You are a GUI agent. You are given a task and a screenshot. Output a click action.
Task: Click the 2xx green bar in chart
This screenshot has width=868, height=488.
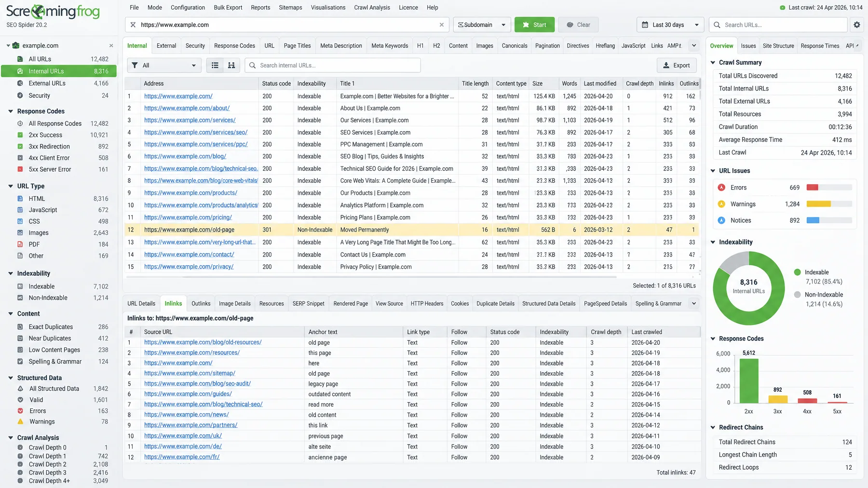pyautogui.click(x=748, y=380)
